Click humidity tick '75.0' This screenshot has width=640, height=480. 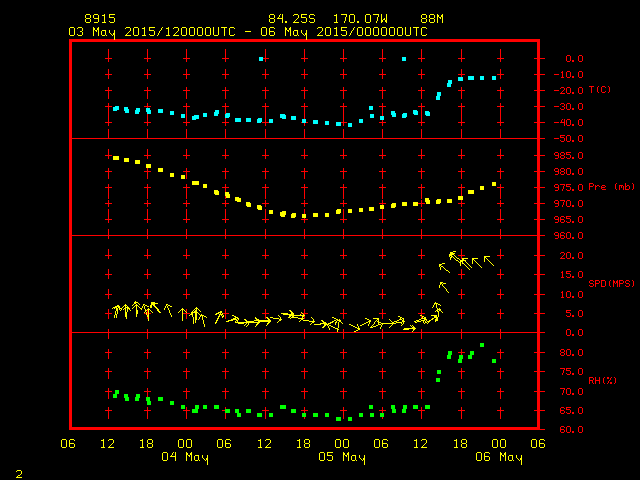click(571, 372)
